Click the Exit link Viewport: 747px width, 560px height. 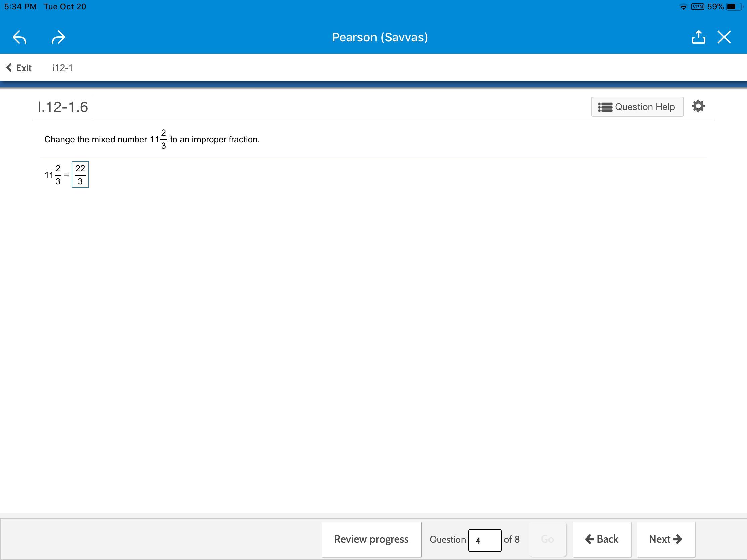[x=24, y=68]
